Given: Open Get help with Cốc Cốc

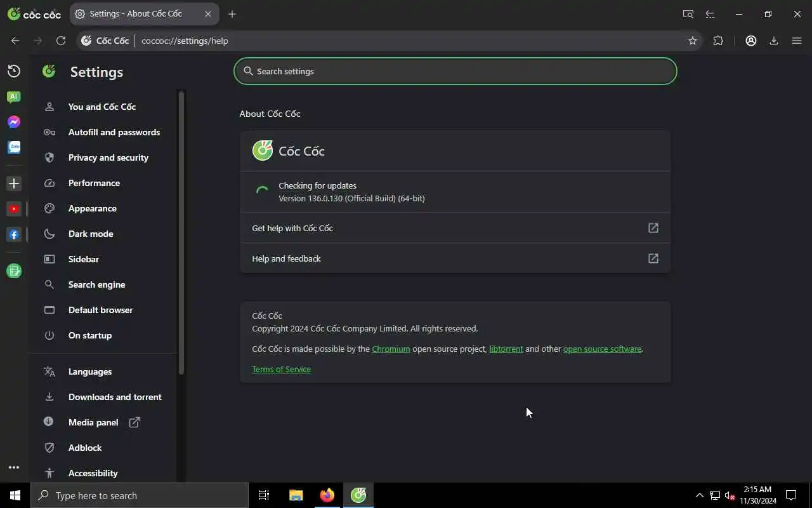Looking at the screenshot, I should pyautogui.click(x=455, y=228).
